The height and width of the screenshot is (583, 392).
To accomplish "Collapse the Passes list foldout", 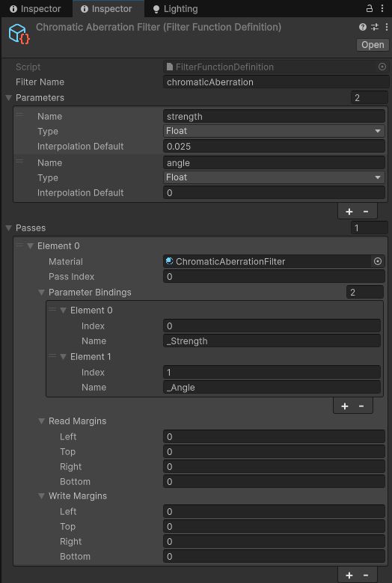I will pyautogui.click(x=9, y=228).
